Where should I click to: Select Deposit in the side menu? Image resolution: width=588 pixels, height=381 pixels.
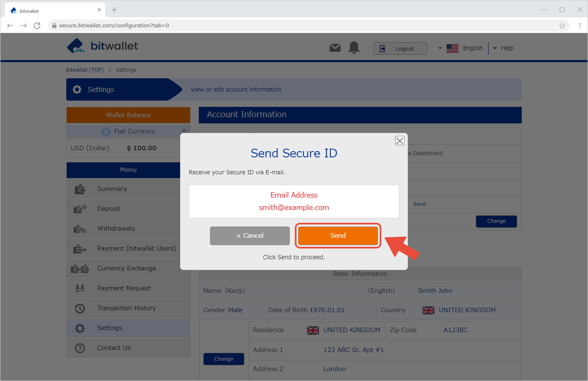108,209
